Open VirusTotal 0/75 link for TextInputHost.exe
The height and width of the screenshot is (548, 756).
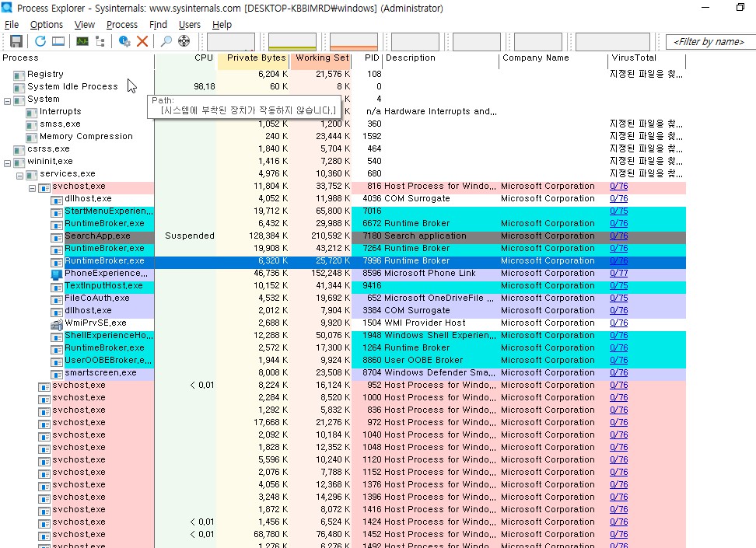coord(618,286)
